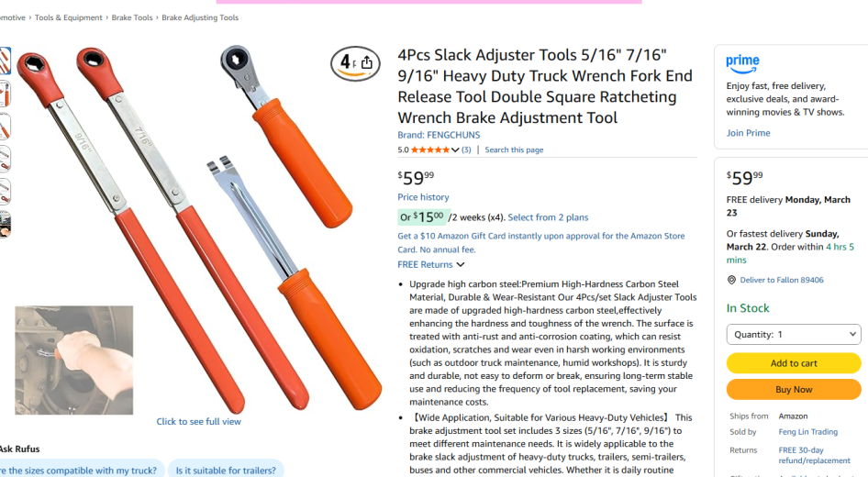Add the tool set to cart
This screenshot has width=868, height=477.
(794, 363)
